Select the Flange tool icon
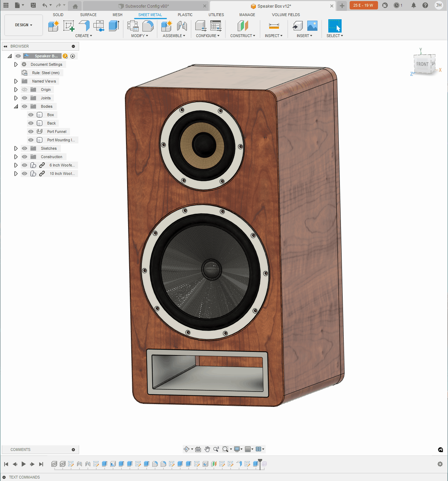The width and height of the screenshot is (448, 481). pyautogui.click(x=84, y=26)
